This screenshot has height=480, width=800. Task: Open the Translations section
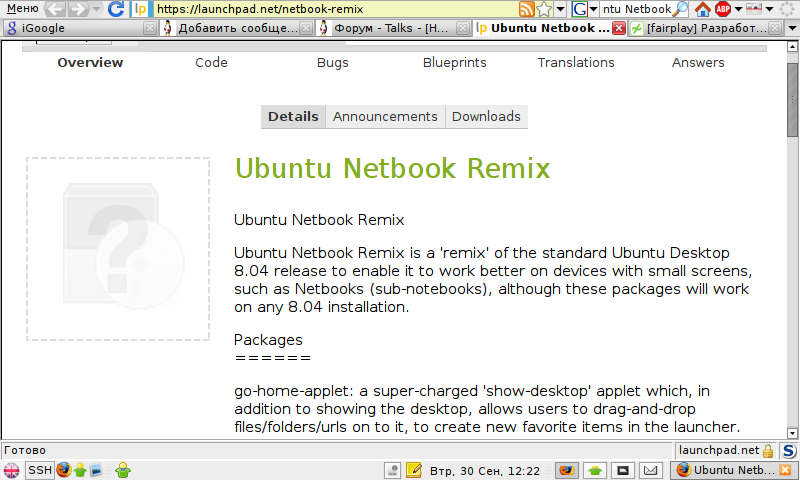point(576,63)
